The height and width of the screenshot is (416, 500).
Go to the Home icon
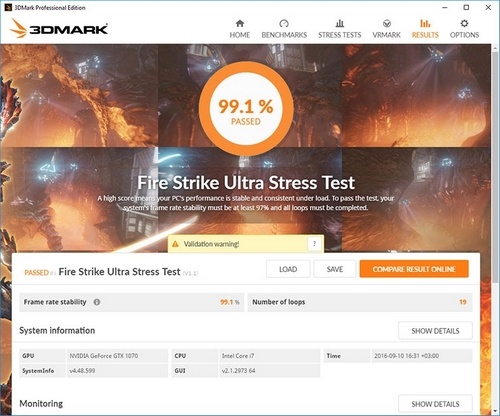240,23
